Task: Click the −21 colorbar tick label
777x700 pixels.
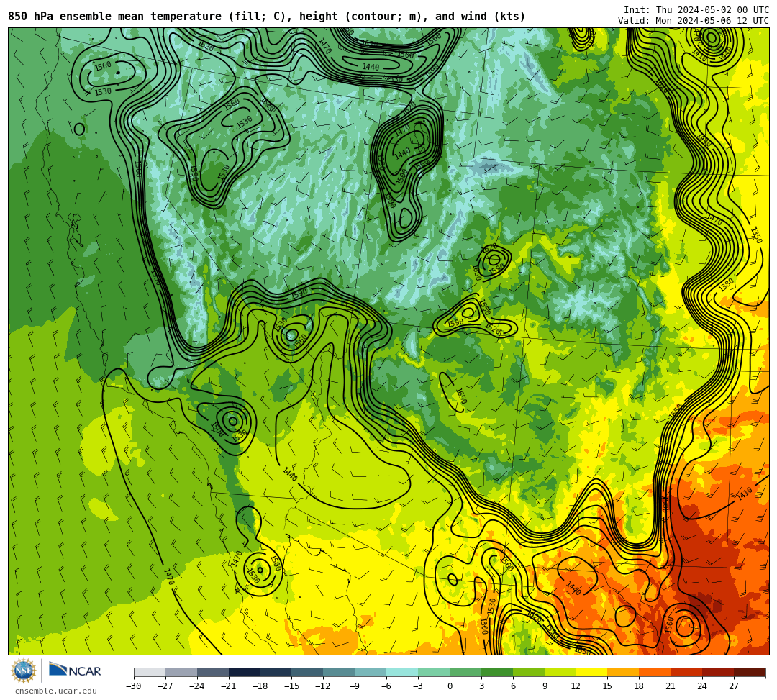Action: click(x=229, y=686)
